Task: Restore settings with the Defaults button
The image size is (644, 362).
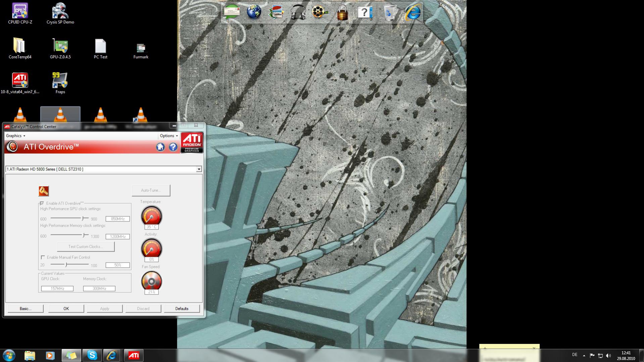Action: (182, 309)
